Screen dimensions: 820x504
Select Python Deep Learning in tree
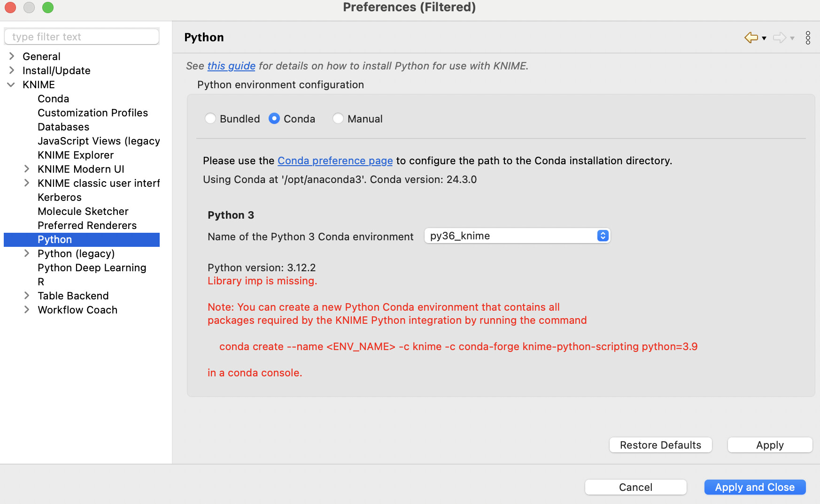[x=92, y=267]
